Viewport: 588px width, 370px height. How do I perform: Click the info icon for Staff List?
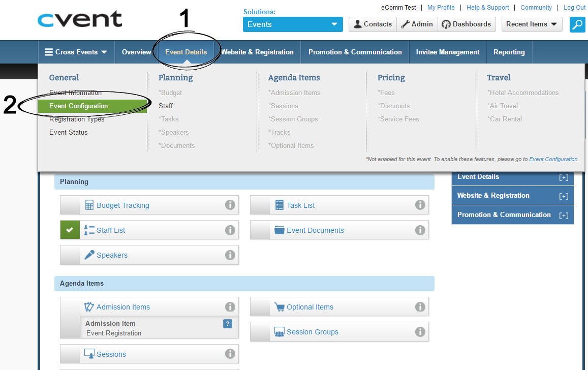(x=230, y=230)
